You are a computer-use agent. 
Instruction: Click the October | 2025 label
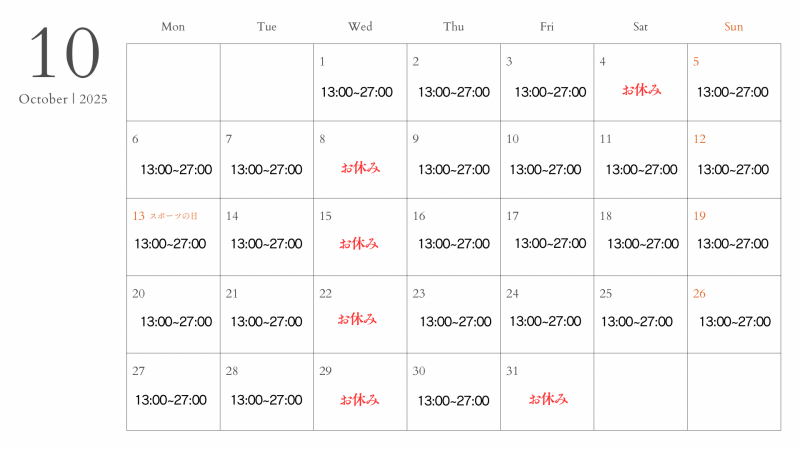pyautogui.click(x=63, y=99)
